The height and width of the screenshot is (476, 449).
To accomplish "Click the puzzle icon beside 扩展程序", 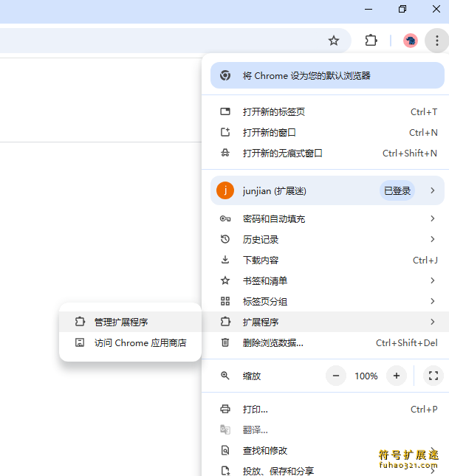I will pos(225,322).
